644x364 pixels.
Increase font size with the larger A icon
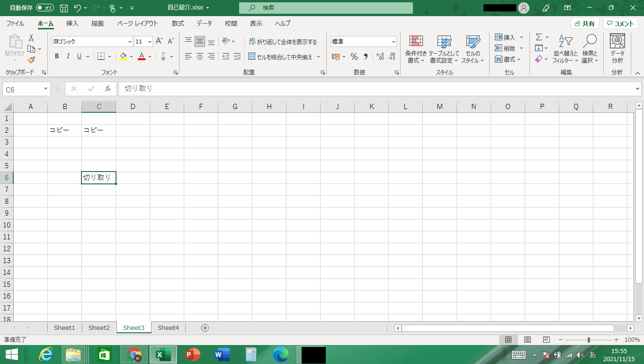[x=160, y=41]
